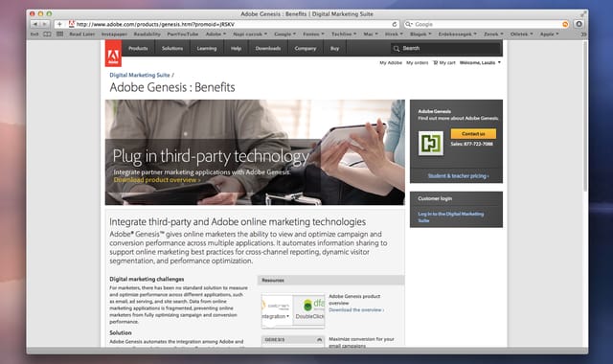Click the Download the overview link
The width and height of the screenshot is (613, 364).
pos(356,309)
